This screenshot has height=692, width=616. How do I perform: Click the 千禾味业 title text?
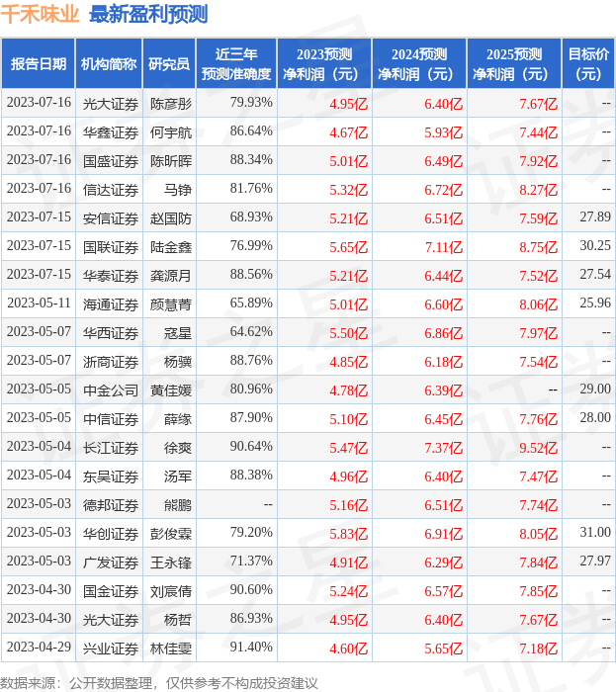[40, 15]
